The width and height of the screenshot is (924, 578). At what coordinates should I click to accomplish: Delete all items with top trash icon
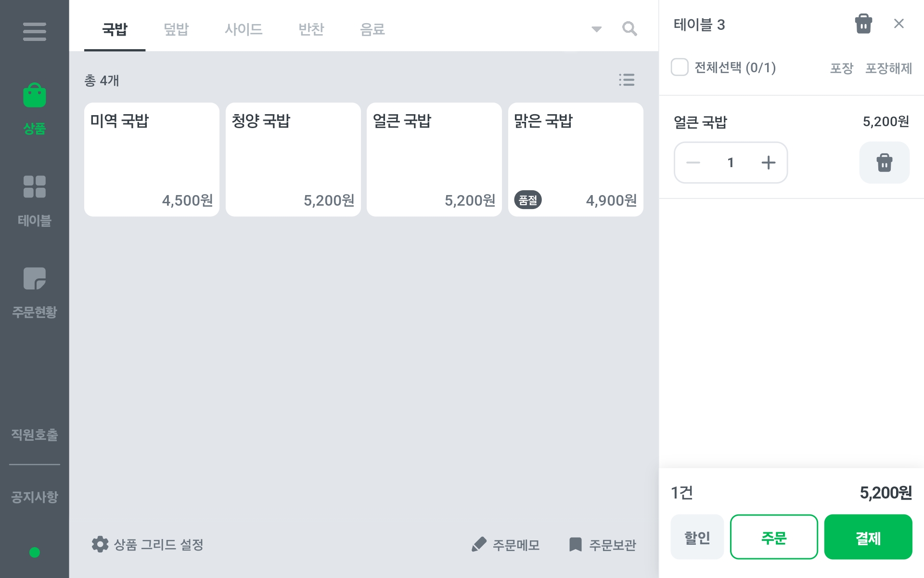point(863,24)
